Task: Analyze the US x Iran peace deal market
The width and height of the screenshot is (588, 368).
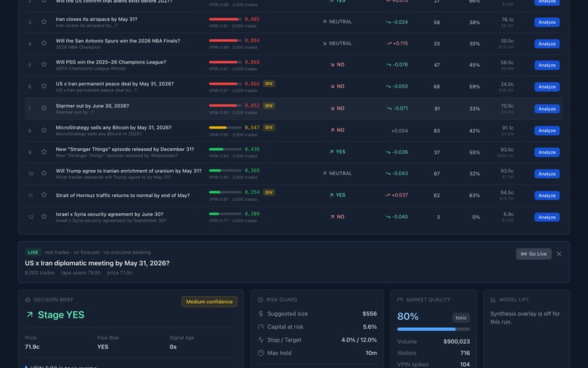Action: click(546, 87)
